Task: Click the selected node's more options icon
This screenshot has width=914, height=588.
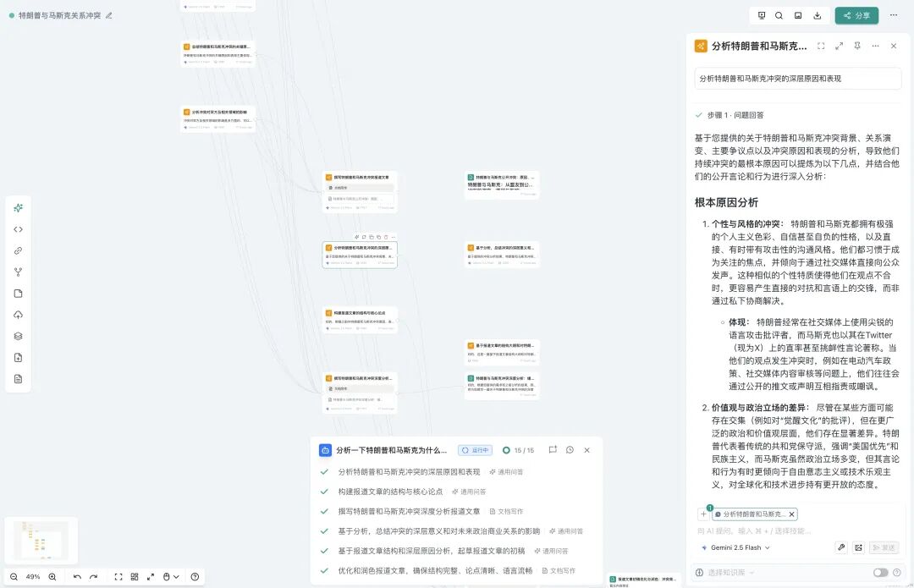Action: (x=394, y=237)
